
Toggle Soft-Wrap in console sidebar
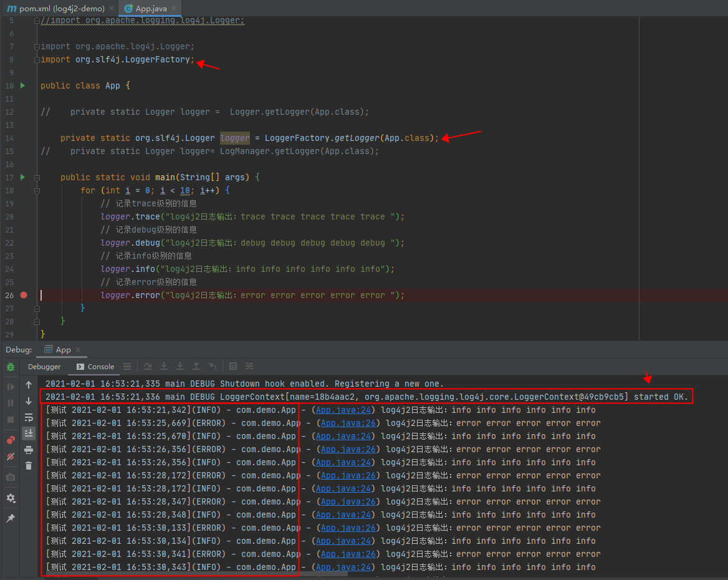click(x=29, y=417)
